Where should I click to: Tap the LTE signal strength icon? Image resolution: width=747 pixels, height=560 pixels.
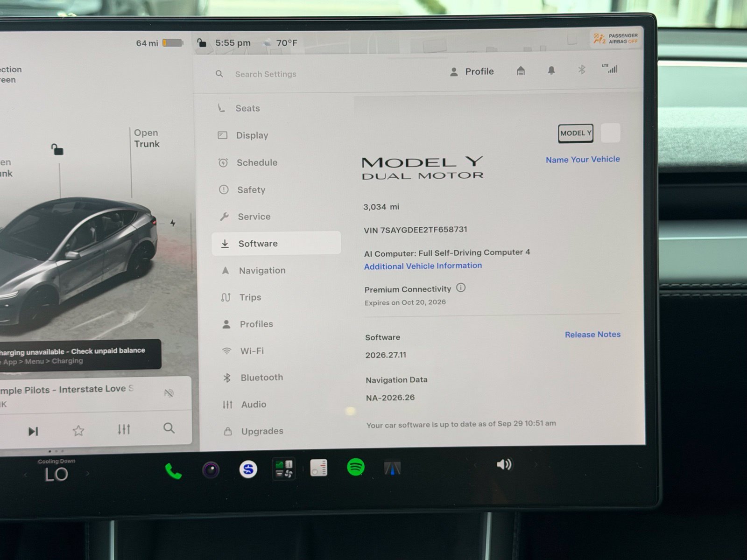pos(610,69)
